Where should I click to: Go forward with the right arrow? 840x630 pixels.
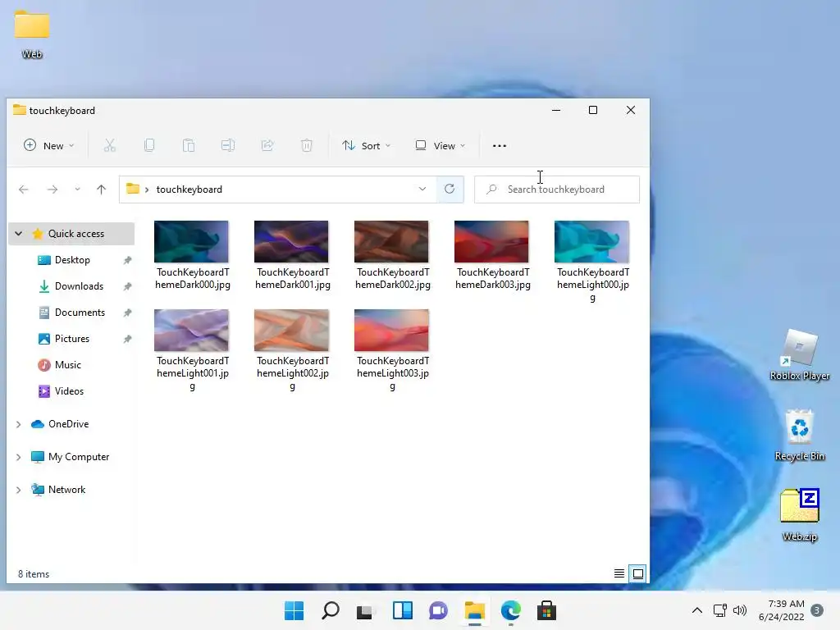click(52, 189)
